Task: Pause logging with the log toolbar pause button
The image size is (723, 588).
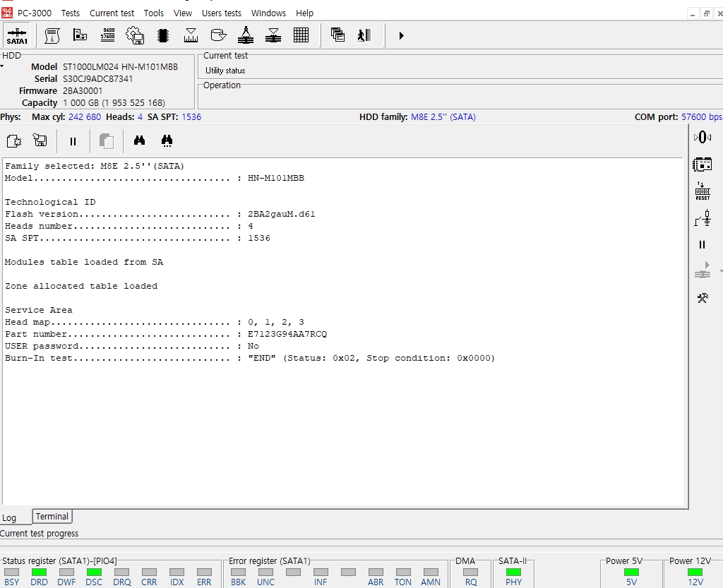Action: (x=73, y=141)
